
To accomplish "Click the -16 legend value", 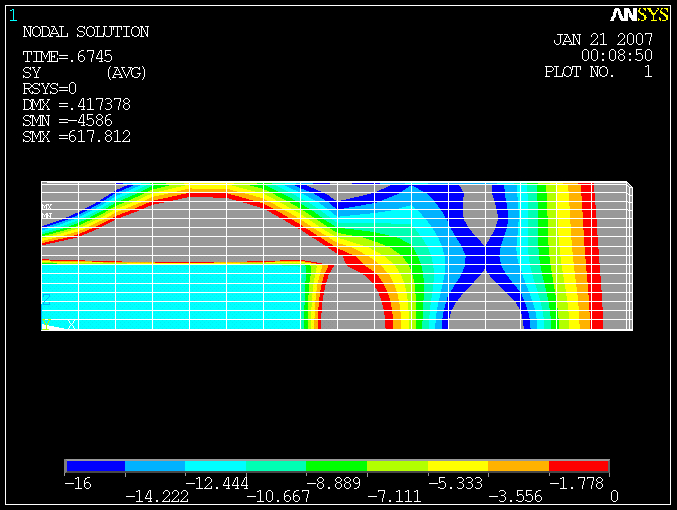I will point(78,483).
